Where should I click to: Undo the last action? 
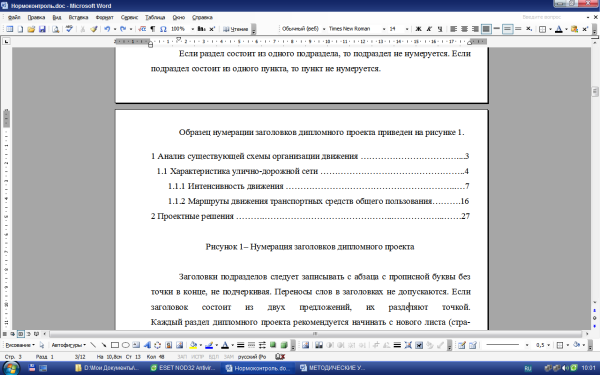[x=107, y=29]
